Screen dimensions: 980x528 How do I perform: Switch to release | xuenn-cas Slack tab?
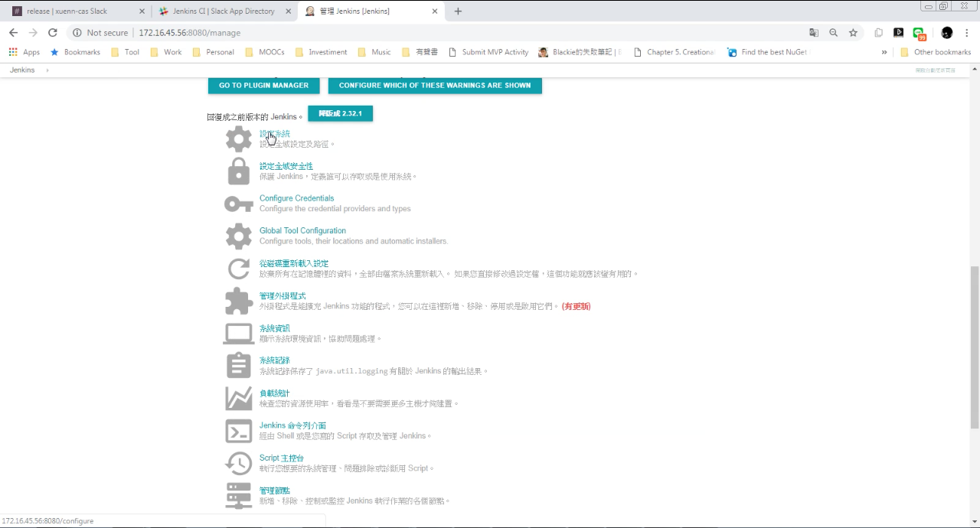point(77,11)
